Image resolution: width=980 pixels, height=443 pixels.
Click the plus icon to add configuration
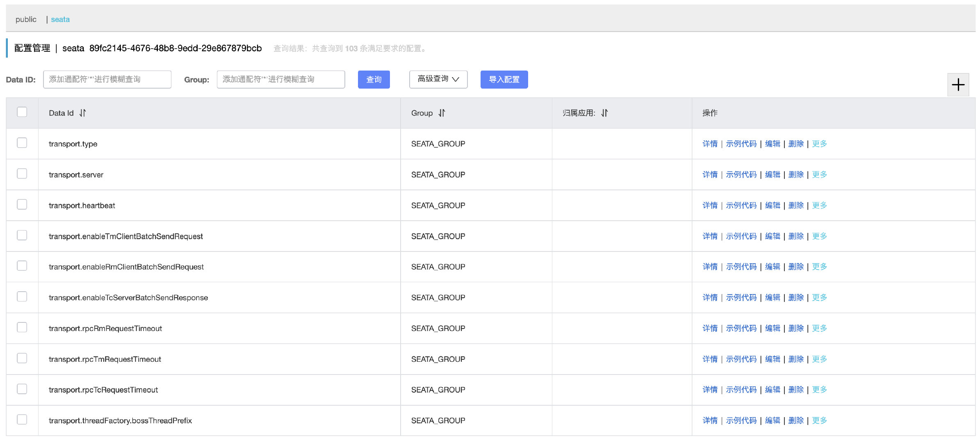point(958,85)
